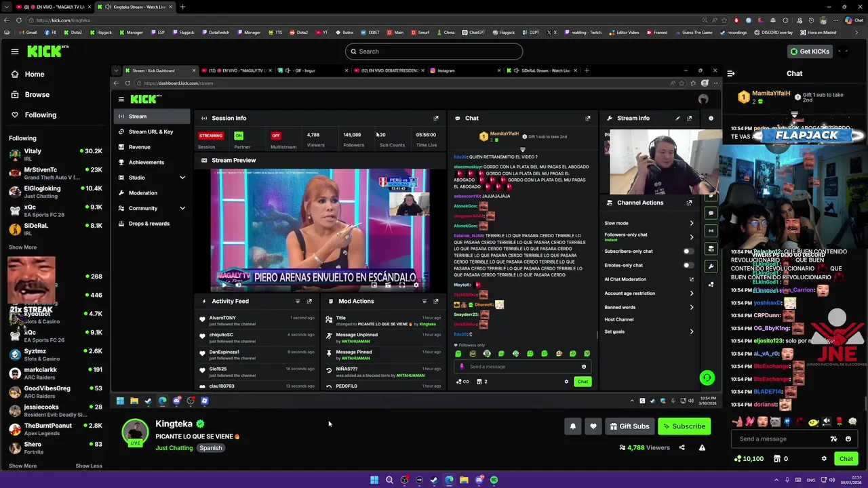Collapse the chat panel using the arrow icon

[x=731, y=73]
